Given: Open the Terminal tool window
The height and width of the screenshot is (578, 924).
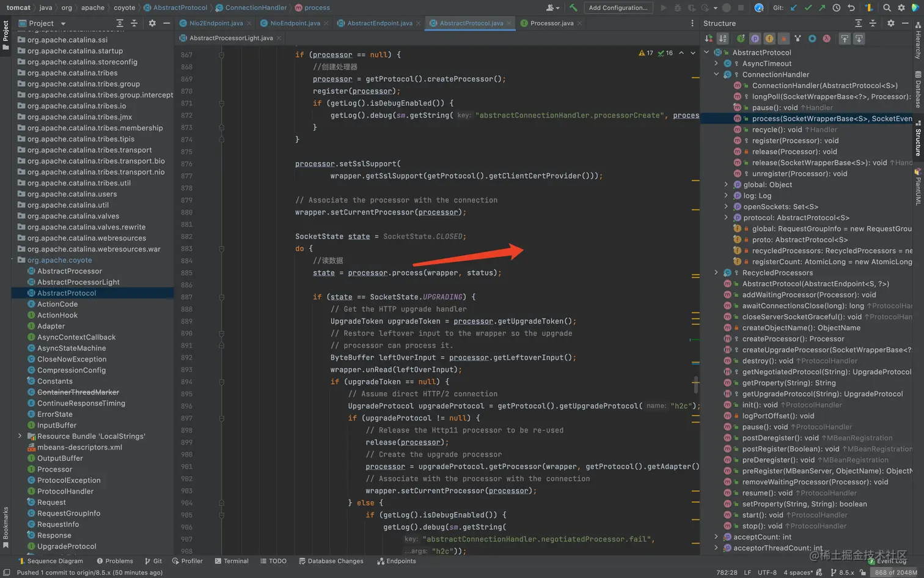Looking at the screenshot, I should 232,561.
